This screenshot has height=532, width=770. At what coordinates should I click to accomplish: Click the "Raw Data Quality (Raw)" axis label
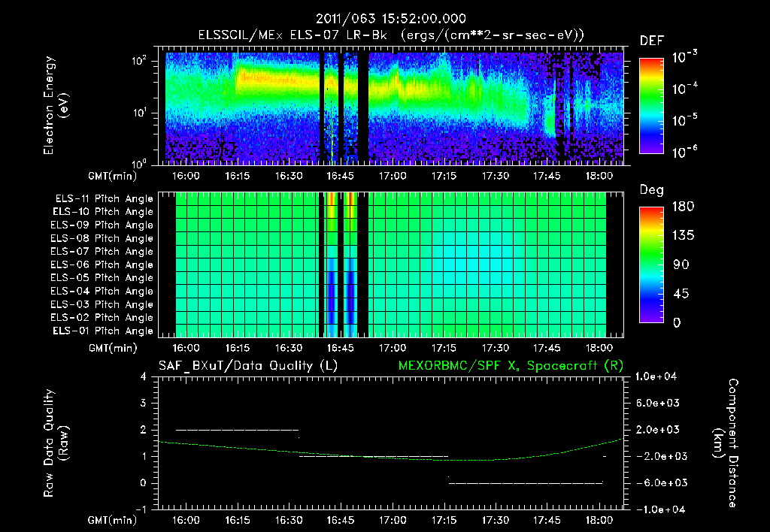[x=56, y=443]
